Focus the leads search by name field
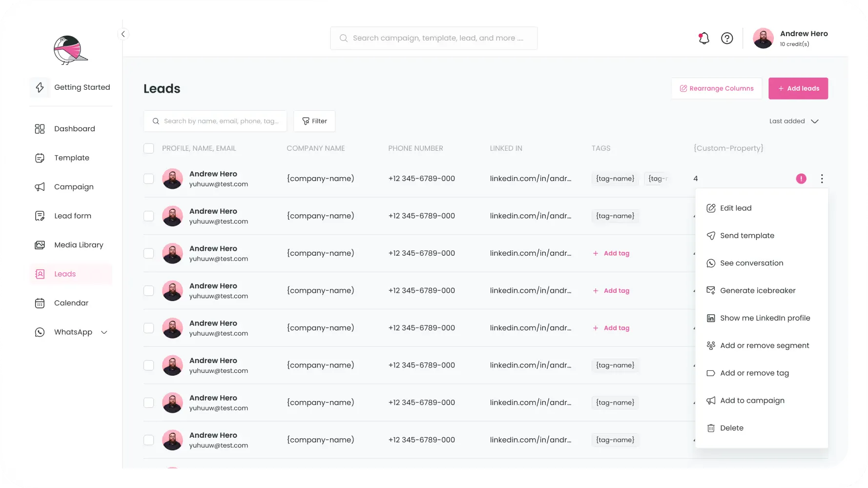This screenshot has height=488, width=868. click(x=215, y=121)
